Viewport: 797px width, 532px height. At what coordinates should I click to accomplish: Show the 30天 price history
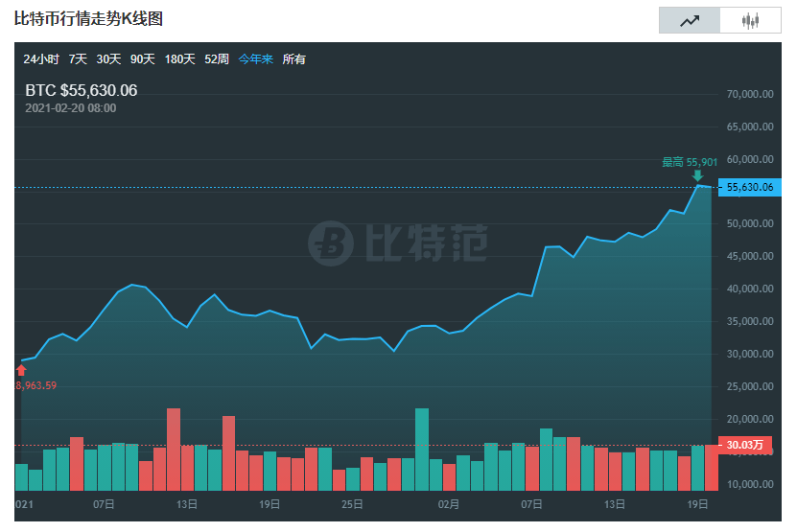pos(108,59)
